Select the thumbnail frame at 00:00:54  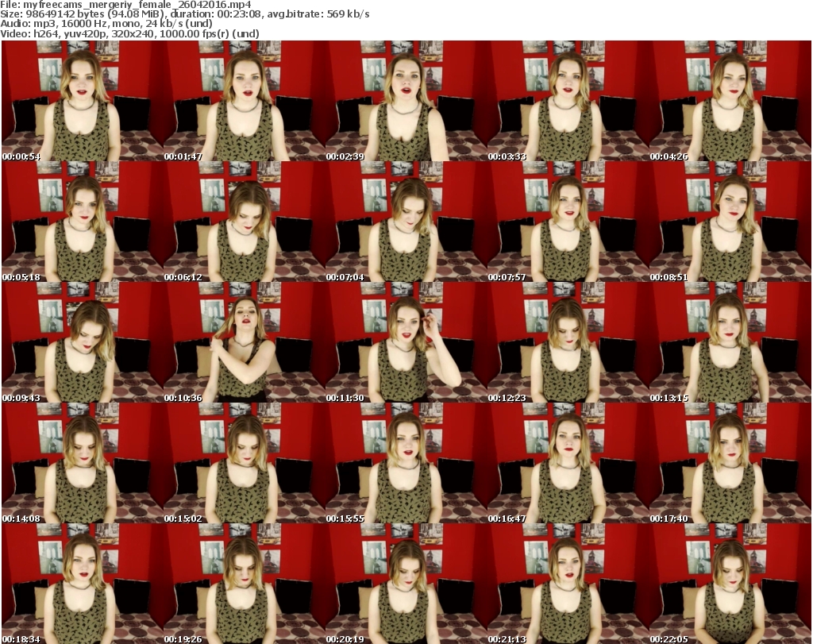pos(83,101)
